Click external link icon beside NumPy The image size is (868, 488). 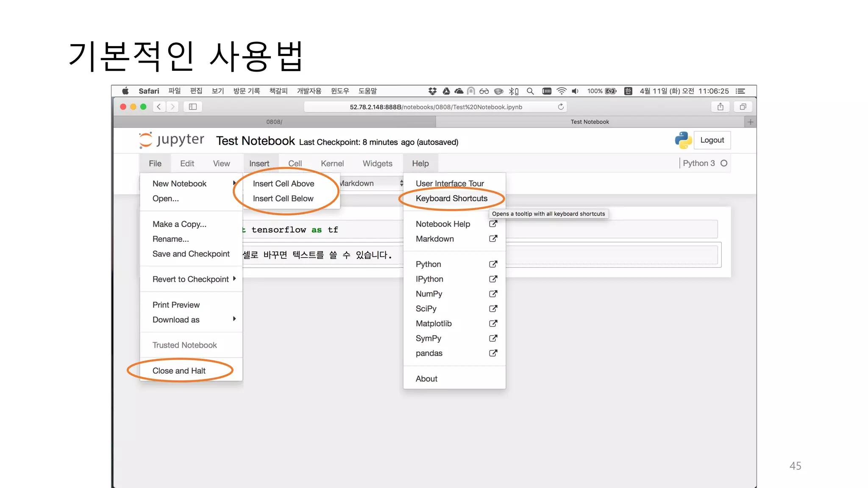[x=493, y=294]
